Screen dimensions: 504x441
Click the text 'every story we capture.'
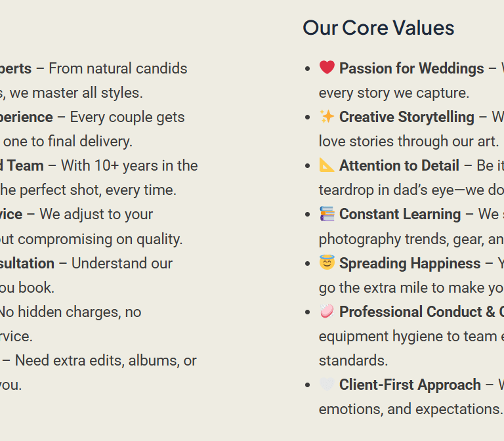(394, 93)
